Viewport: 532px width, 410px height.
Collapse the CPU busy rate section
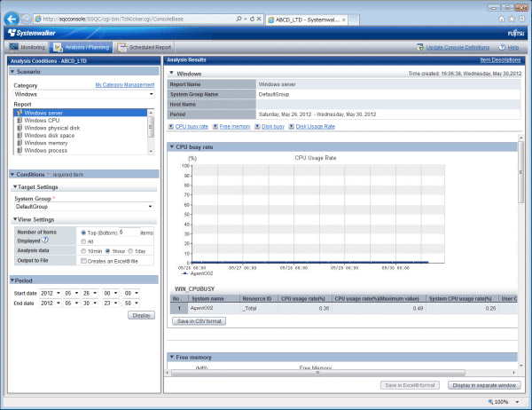172,146
